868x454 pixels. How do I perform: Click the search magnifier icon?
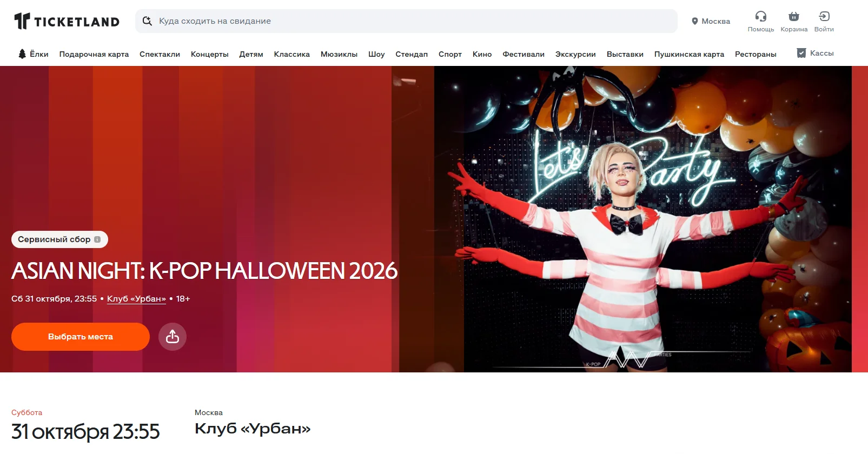[147, 21]
